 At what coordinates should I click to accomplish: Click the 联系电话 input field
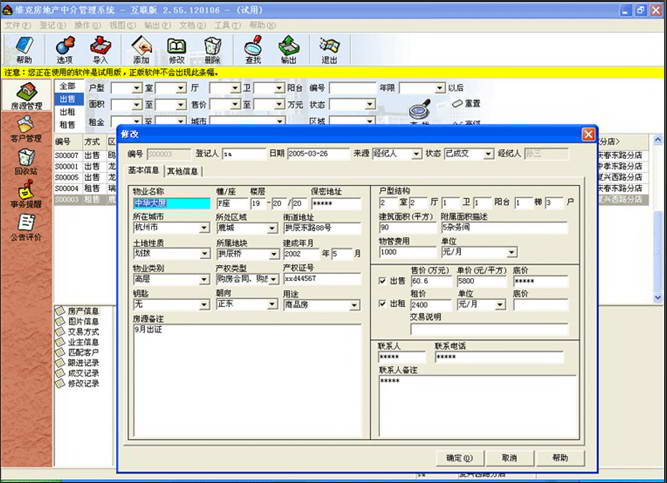click(x=499, y=357)
